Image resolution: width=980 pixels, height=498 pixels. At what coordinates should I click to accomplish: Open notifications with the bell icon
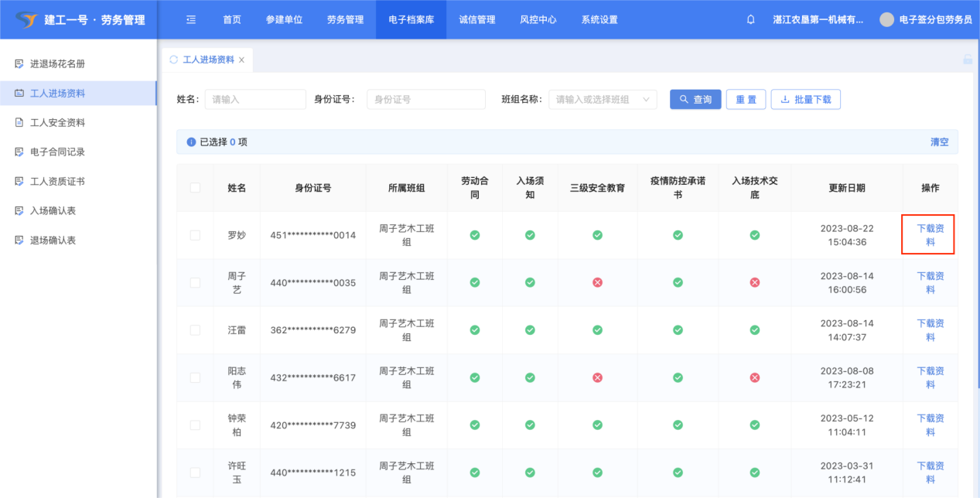point(750,20)
